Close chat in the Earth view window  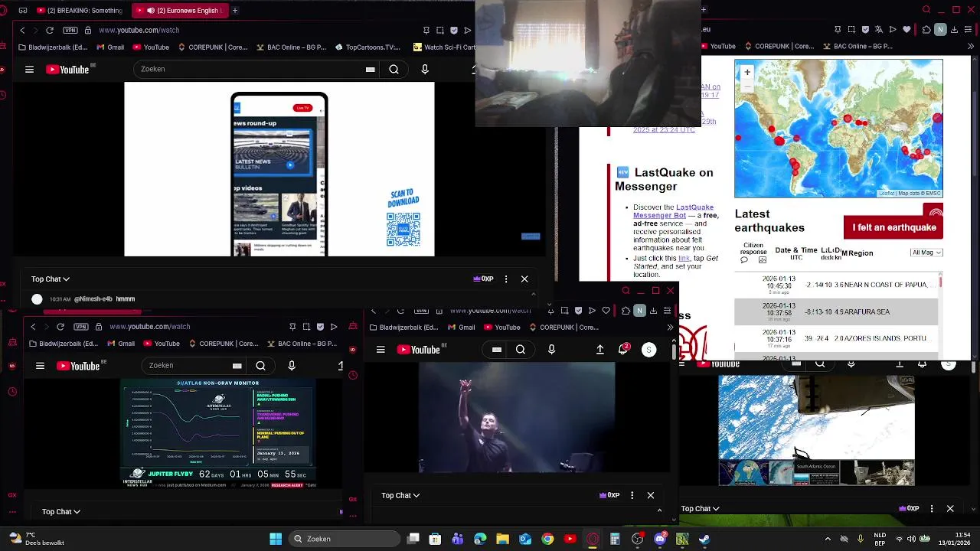950,508
